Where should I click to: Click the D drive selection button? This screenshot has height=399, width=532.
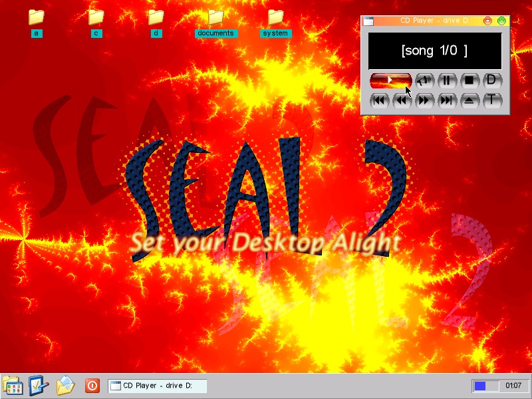click(491, 80)
